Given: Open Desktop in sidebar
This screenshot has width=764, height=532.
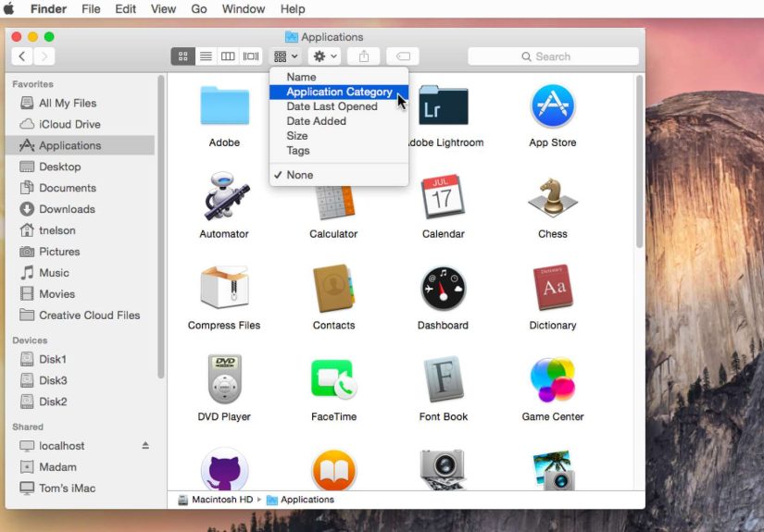Looking at the screenshot, I should click(81, 167).
